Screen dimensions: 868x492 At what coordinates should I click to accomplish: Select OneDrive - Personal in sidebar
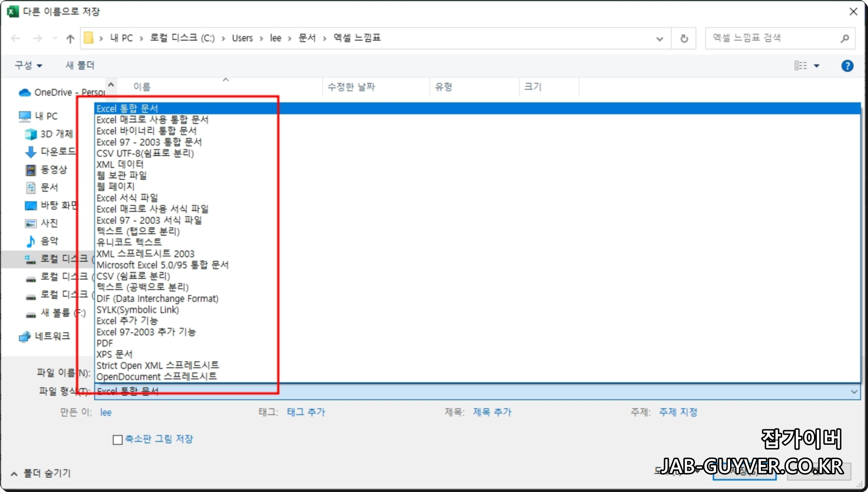click(62, 92)
